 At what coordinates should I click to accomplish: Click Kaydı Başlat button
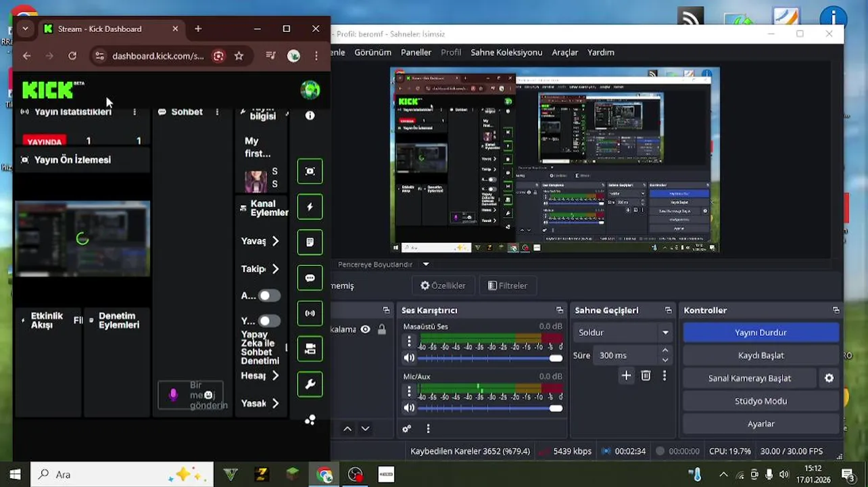[761, 356]
